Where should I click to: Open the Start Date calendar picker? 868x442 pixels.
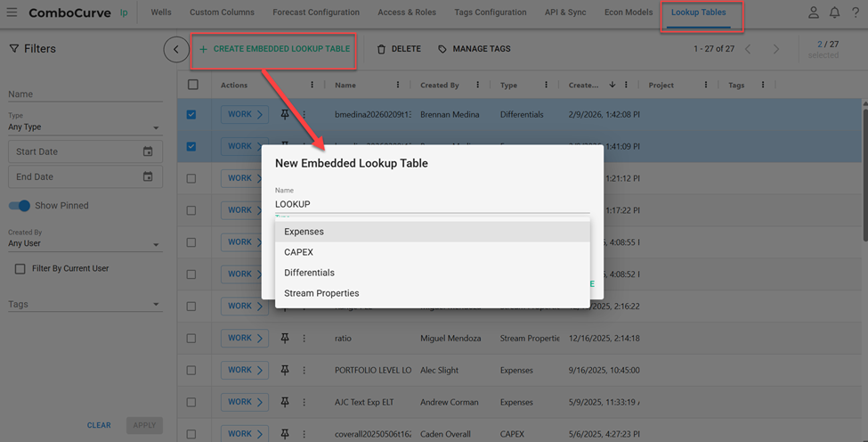click(148, 151)
